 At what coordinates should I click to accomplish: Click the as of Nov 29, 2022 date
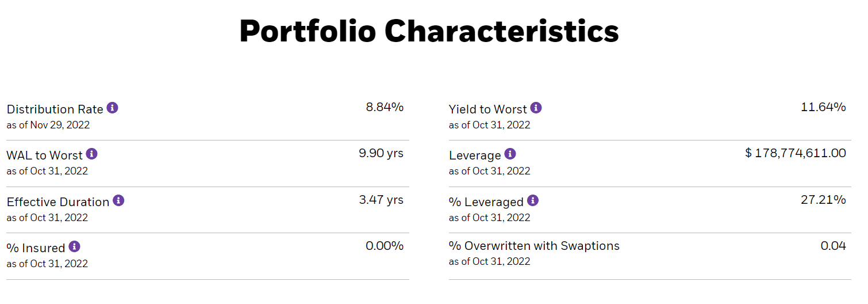[48, 125]
